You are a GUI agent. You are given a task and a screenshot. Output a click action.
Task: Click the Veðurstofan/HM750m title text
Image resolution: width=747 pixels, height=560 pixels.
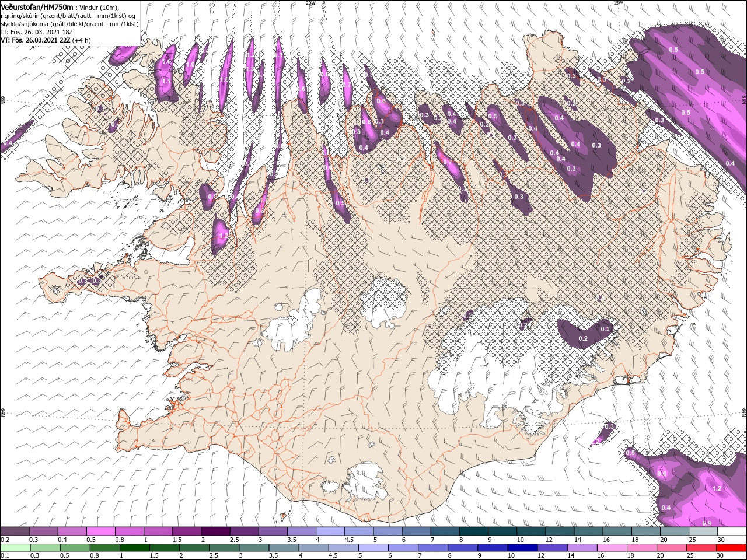point(37,6)
